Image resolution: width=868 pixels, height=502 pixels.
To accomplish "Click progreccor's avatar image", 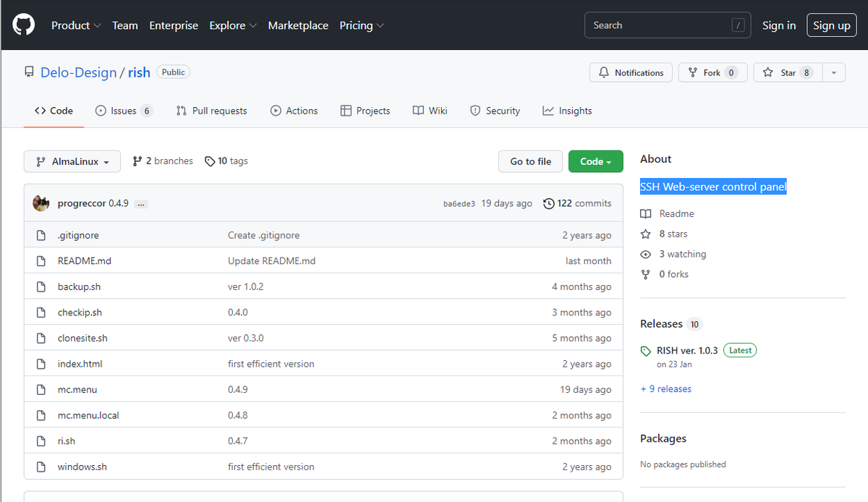I will (41, 203).
